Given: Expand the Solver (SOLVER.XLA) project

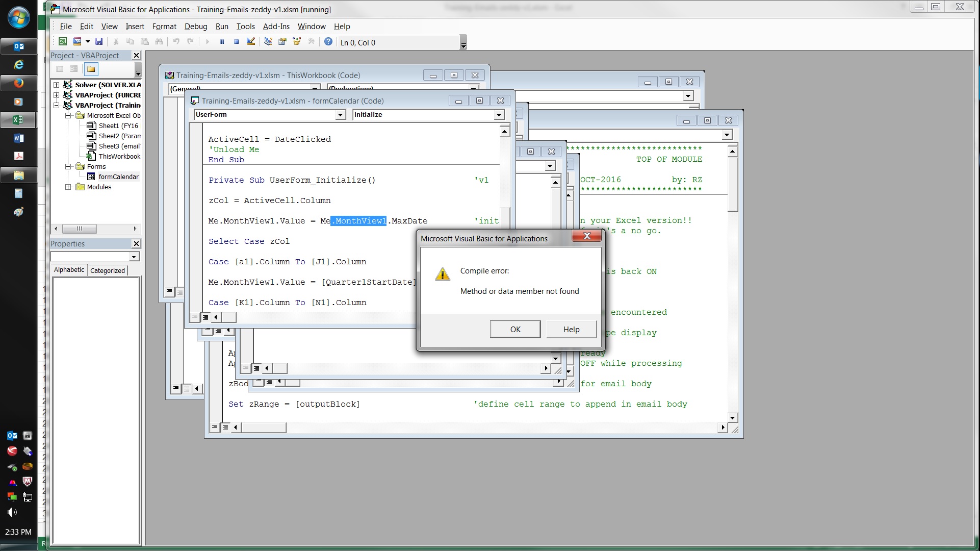Looking at the screenshot, I should 57,85.
